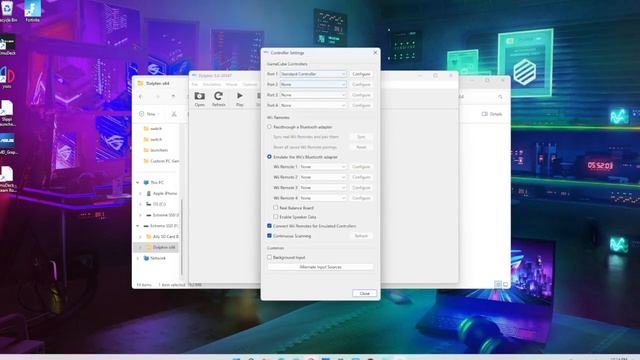
Task: Open the Wii Remote 1 dropdown
Action: [323, 167]
